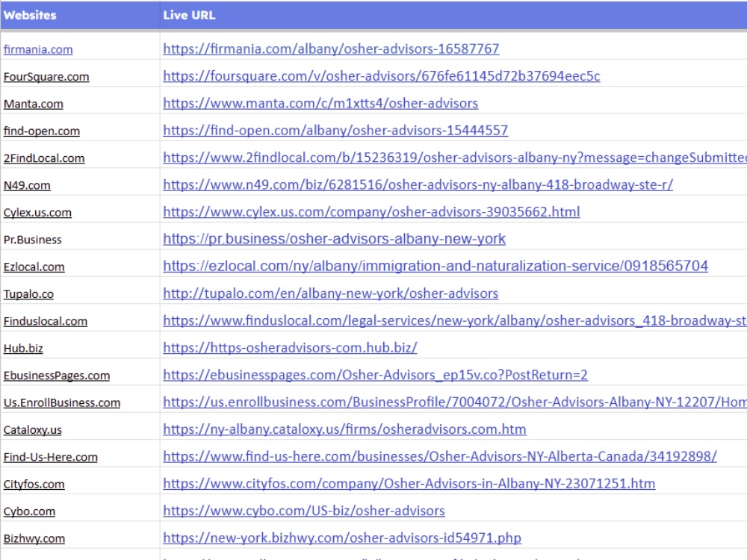Image resolution: width=747 pixels, height=560 pixels.
Task: Open the manta.com osher-advisors URL
Action: pos(320,103)
